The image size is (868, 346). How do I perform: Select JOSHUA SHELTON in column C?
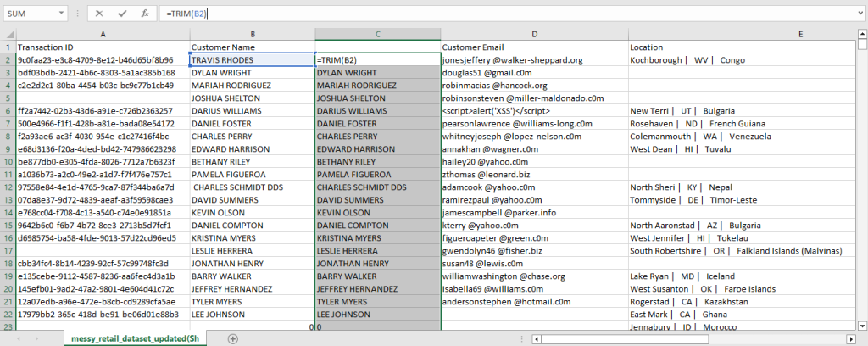pyautogui.click(x=377, y=98)
